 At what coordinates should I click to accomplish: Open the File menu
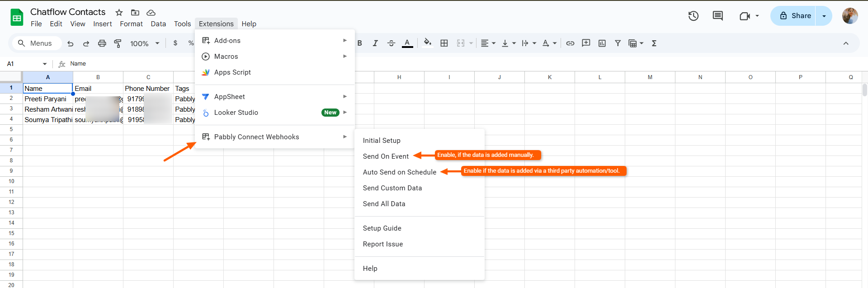click(x=36, y=24)
